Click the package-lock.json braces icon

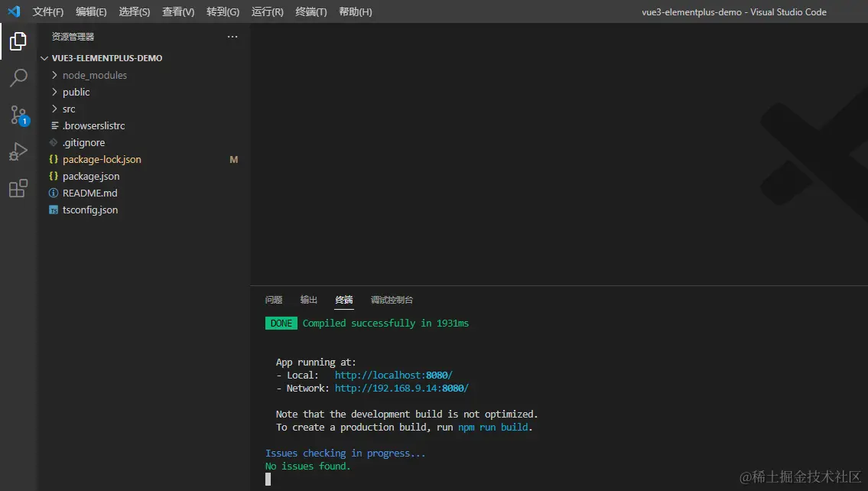coord(54,159)
